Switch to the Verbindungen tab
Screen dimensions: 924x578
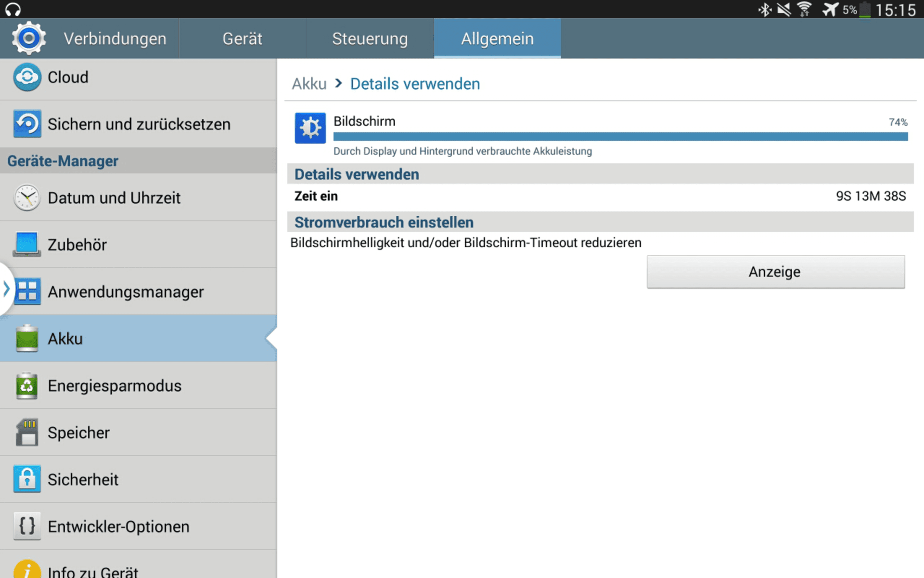tap(115, 39)
